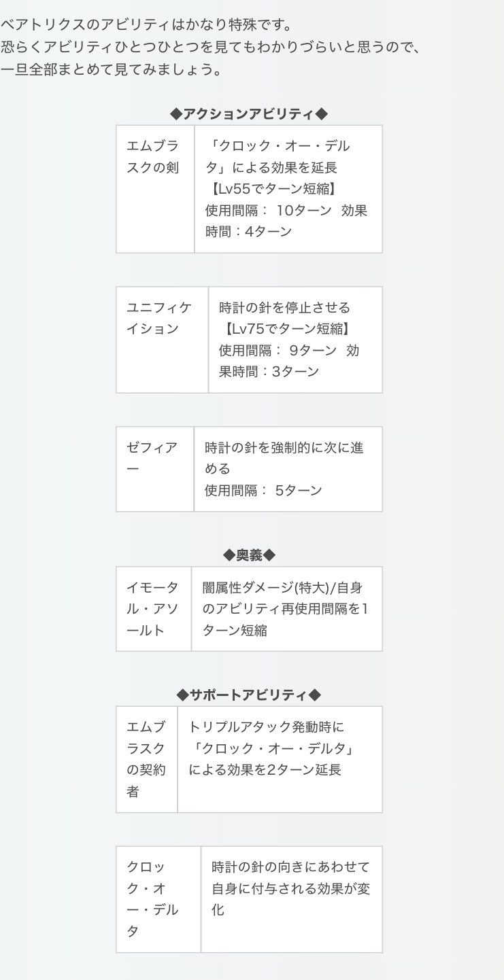Click the ◆奥義◆ section heading
This screenshot has height=980, width=504.
tap(249, 555)
